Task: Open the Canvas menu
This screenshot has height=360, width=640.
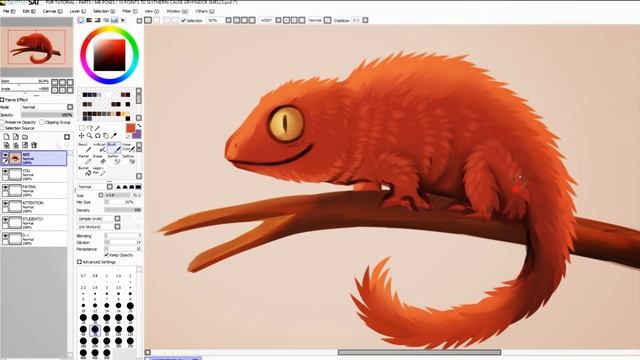Action: (53, 11)
